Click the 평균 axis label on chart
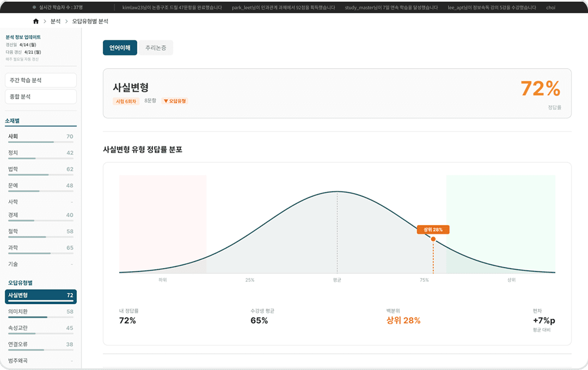Viewport: 588px width, 370px height. [x=337, y=280]
